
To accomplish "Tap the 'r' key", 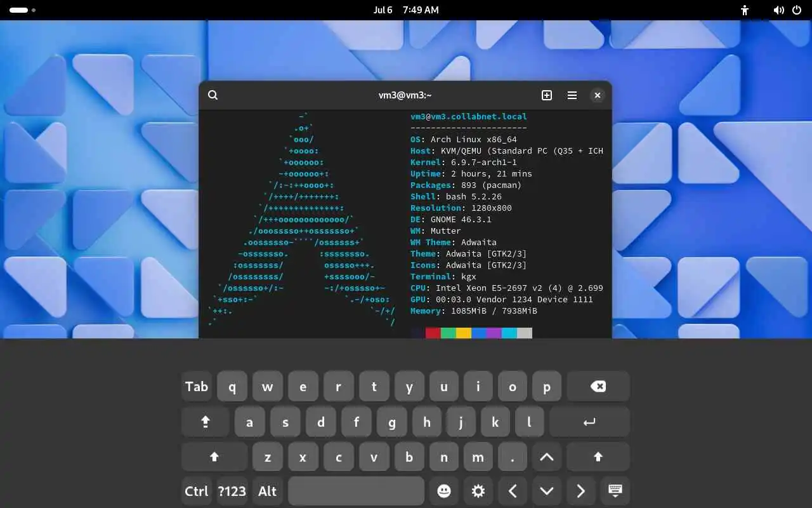I will (x=338, y=386).
